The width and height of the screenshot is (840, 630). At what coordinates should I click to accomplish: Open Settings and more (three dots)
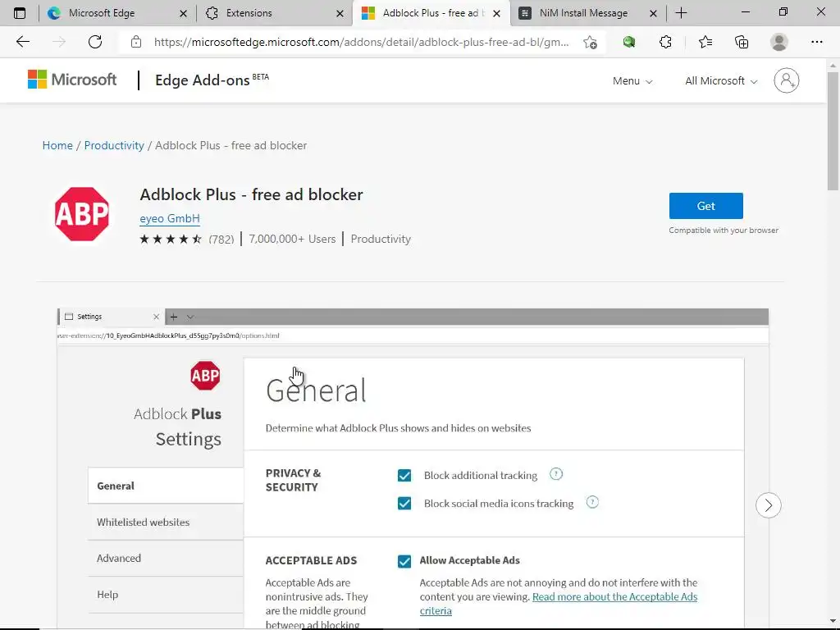click(816, 42)
